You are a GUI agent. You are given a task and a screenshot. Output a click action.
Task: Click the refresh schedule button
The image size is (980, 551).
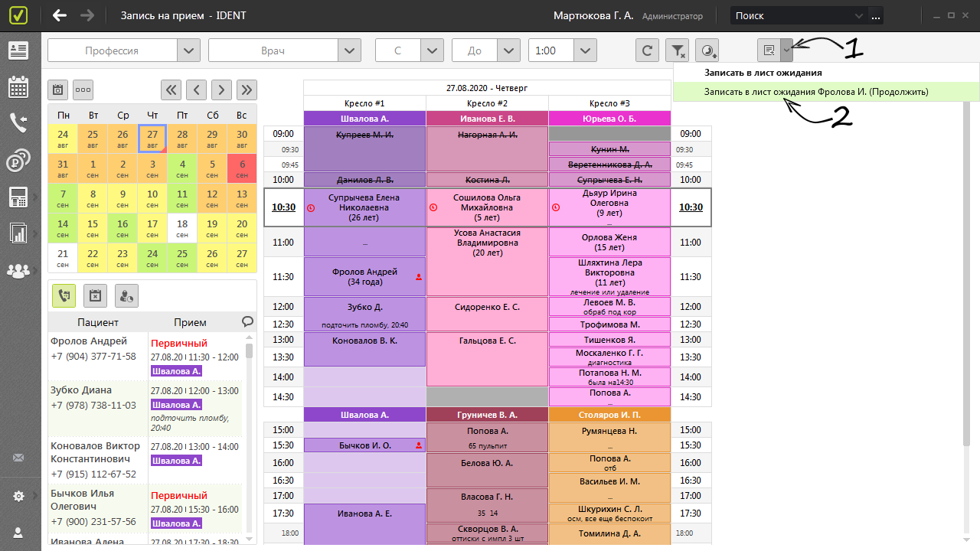pos(648,51)
